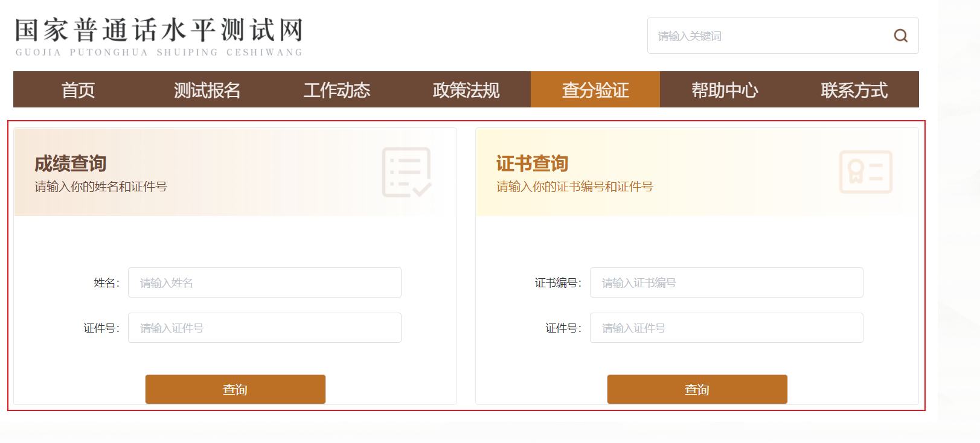Click the search magnifier icon
Viewport: 980px width, 443px height.
coord(900,36)
